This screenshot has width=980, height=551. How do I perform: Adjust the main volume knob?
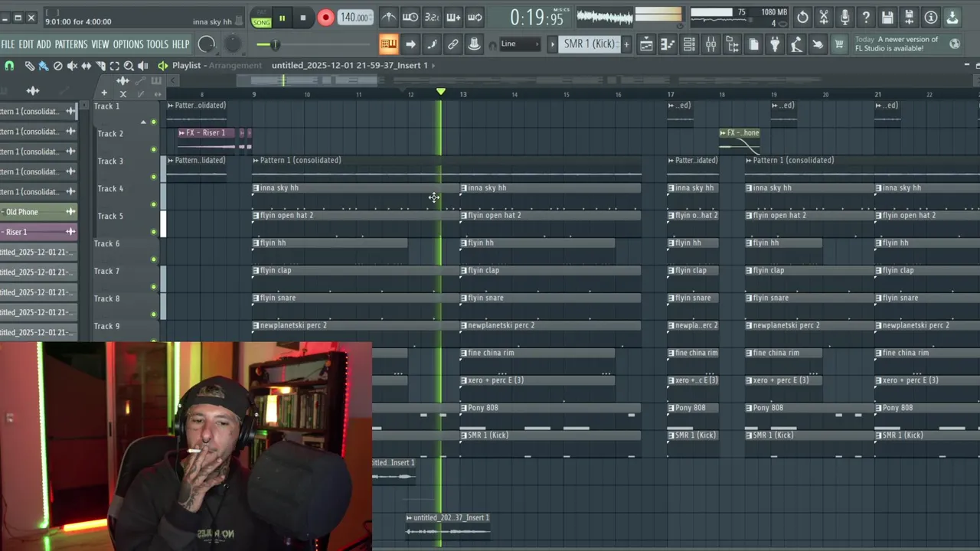coord(206,44)
